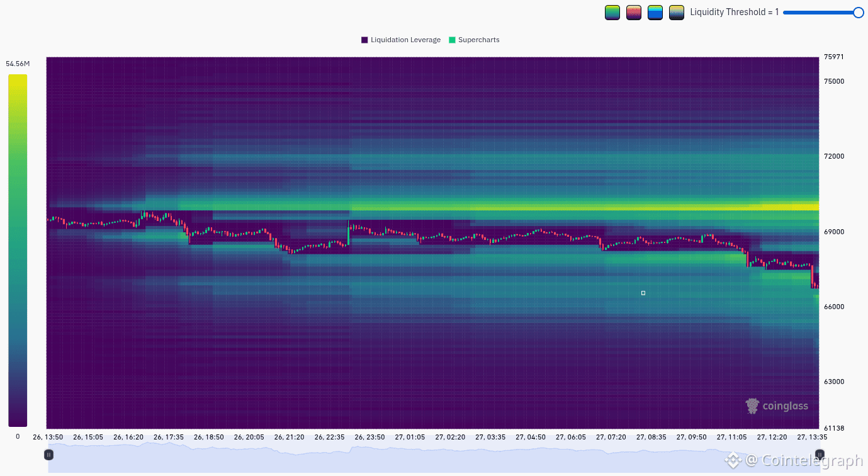Click the Coinglass logo watermark

(777, 406)
